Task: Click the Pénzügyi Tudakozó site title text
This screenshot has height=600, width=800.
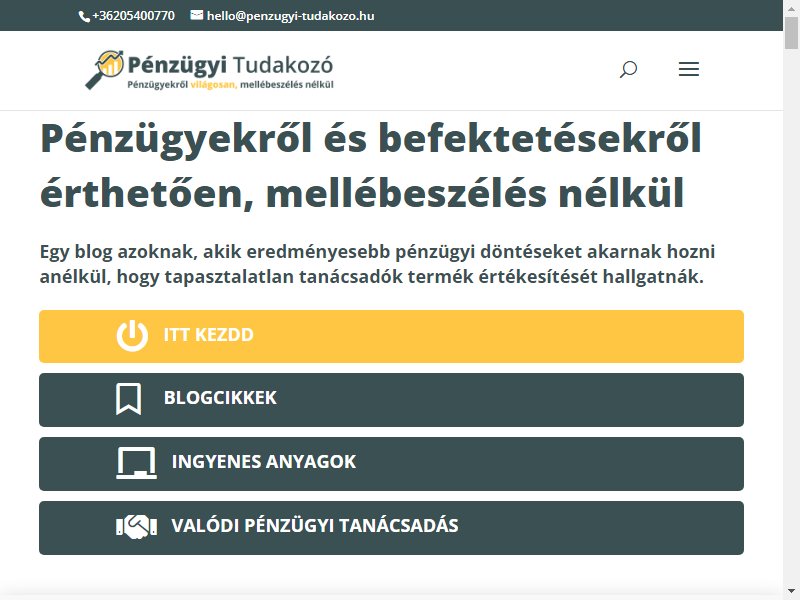Action: coord(230,65)
